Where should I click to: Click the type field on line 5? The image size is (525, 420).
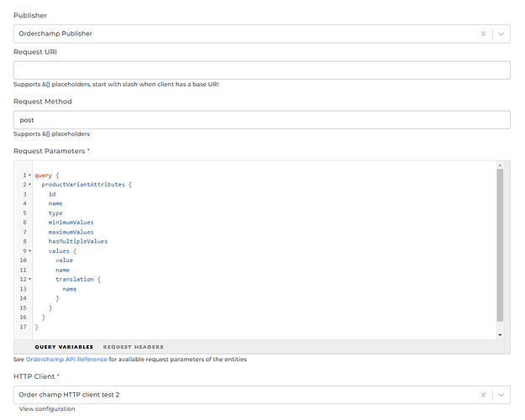click(x=55, y=213)
